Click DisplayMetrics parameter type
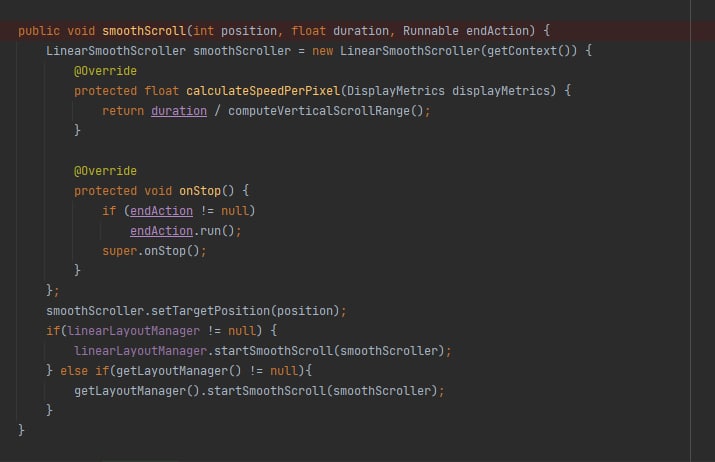715x462 pixels. click(396, 91)
